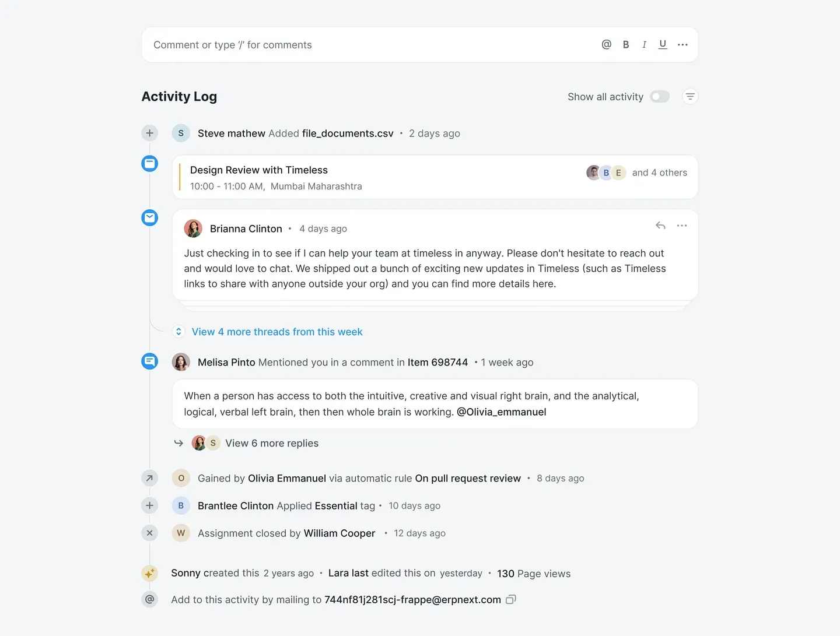840x636 pixels.
Task: Open the file_documents.csv attachment link
Action: point(348,133)
